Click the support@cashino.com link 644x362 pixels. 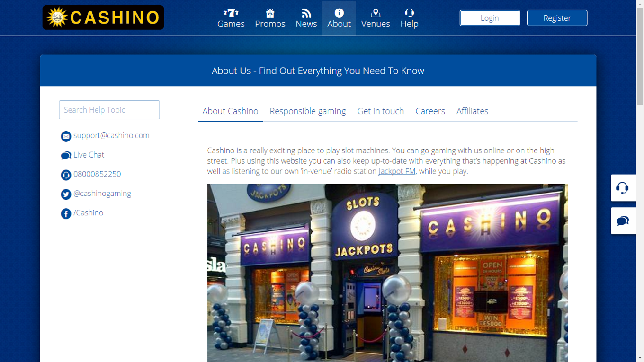[x=111, y=135]
